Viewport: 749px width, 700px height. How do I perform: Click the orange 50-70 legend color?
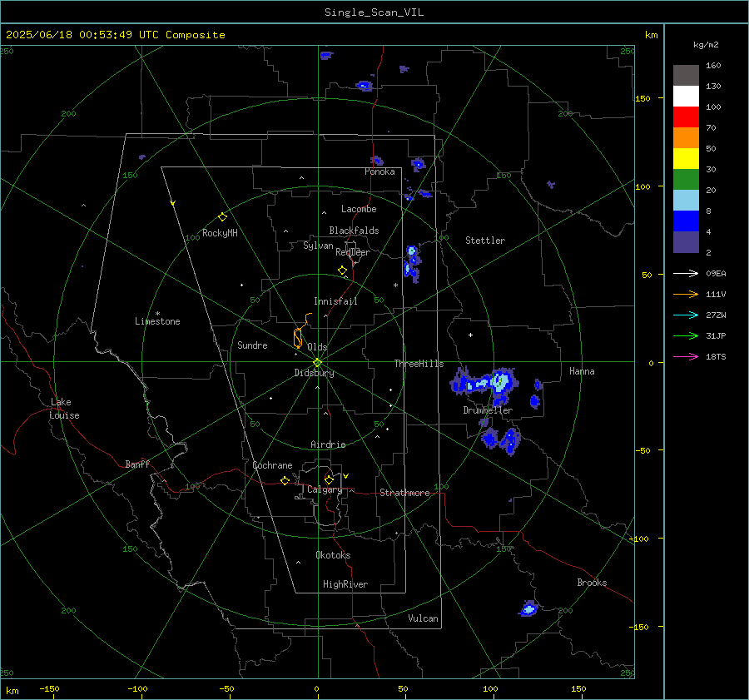pos(686,138)
